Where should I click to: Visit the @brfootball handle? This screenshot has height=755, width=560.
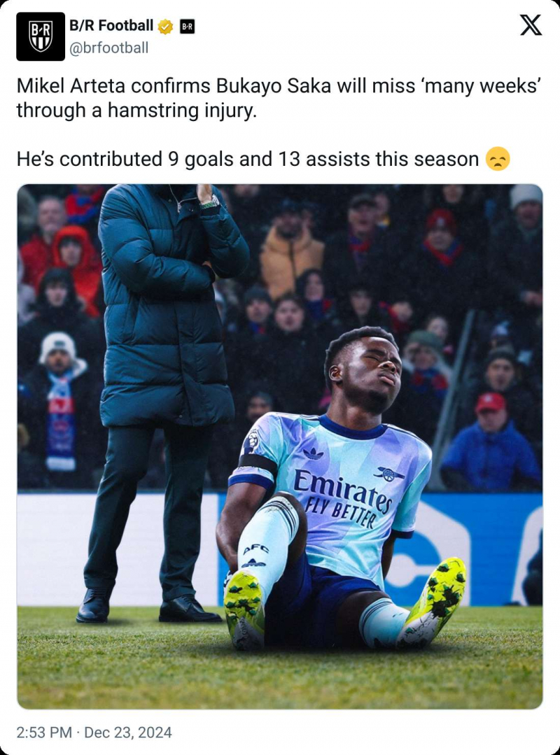pos(108,48)
